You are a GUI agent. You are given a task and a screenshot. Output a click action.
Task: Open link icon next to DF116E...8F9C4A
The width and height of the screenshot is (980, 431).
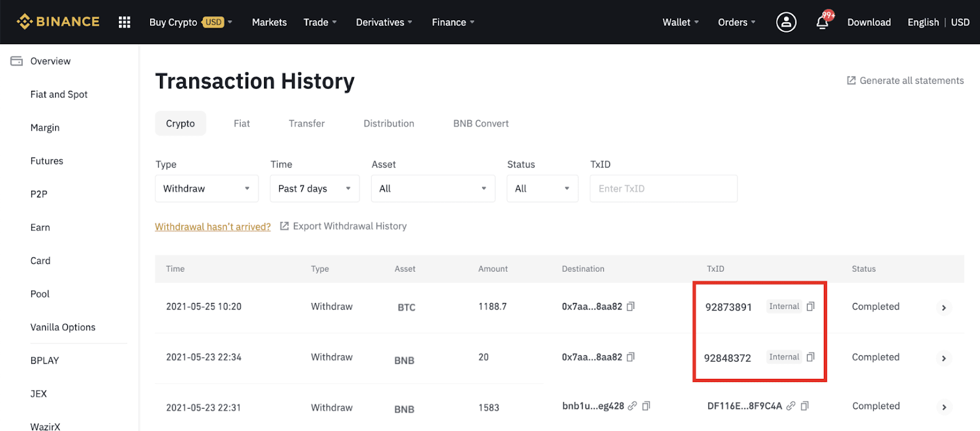791,406
